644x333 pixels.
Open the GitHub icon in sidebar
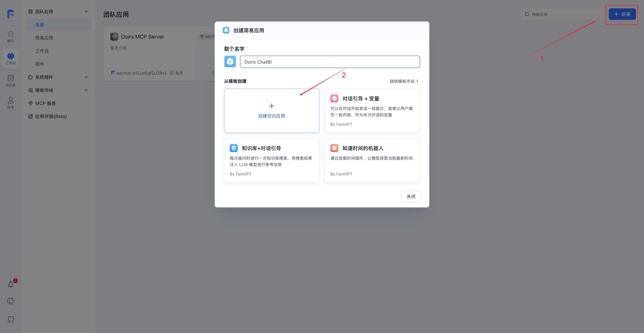(11, 319)
